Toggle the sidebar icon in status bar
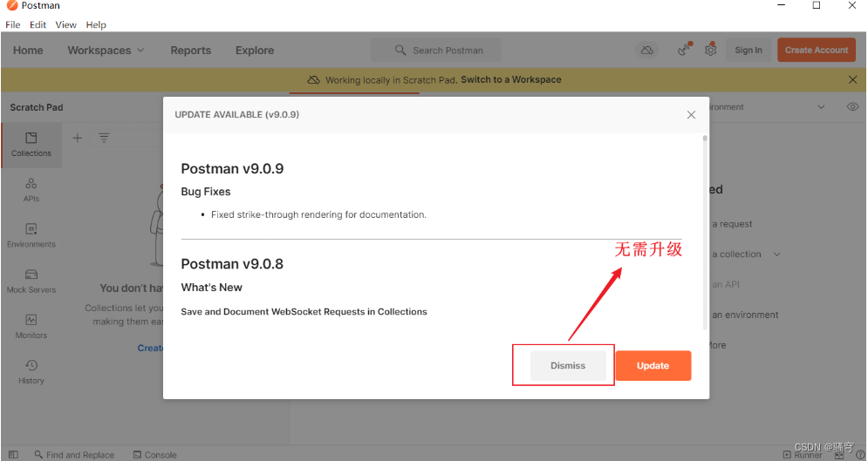This screenshot has width=868, height=461. coord(13,454)
